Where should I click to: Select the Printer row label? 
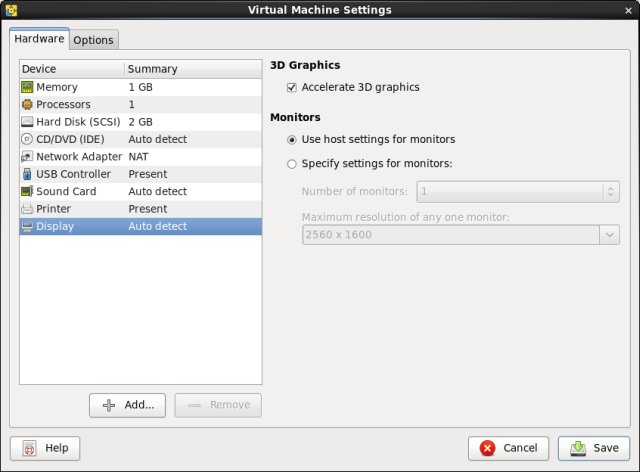(x=53, y=209)
